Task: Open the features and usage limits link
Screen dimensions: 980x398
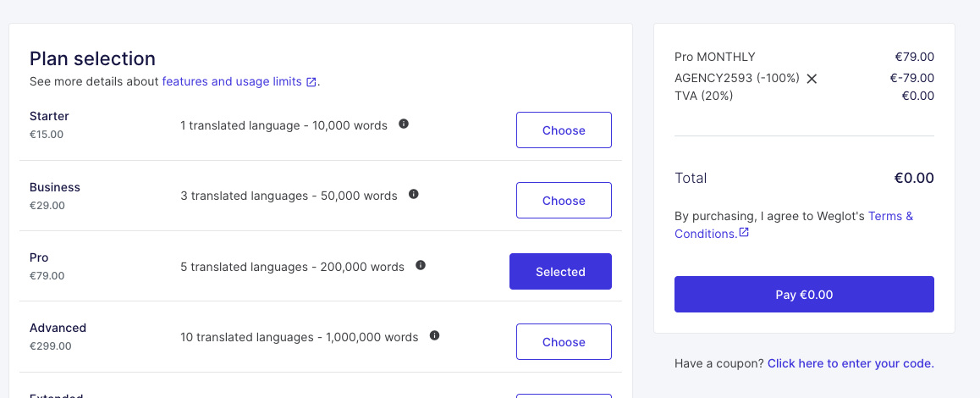Action: coord(231,82)
